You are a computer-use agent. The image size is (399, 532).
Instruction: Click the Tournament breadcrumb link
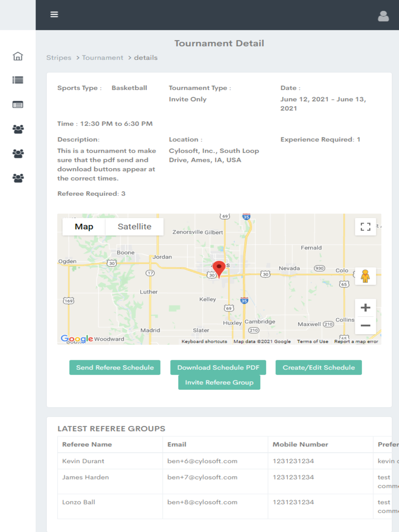click(103, 57)
